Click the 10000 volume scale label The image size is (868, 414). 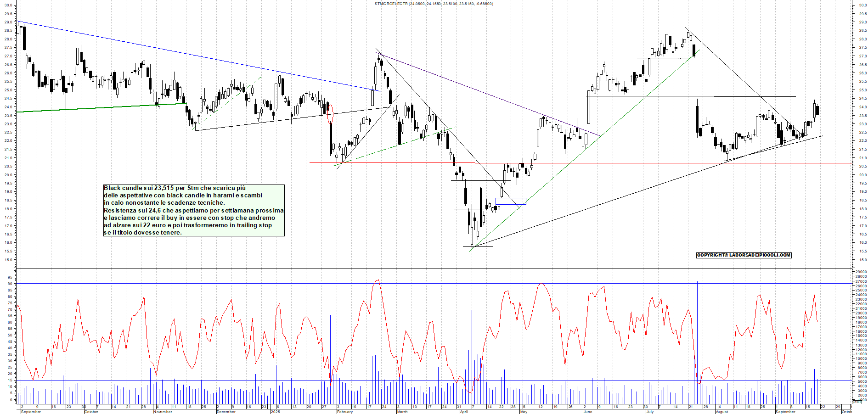point(861,358)
